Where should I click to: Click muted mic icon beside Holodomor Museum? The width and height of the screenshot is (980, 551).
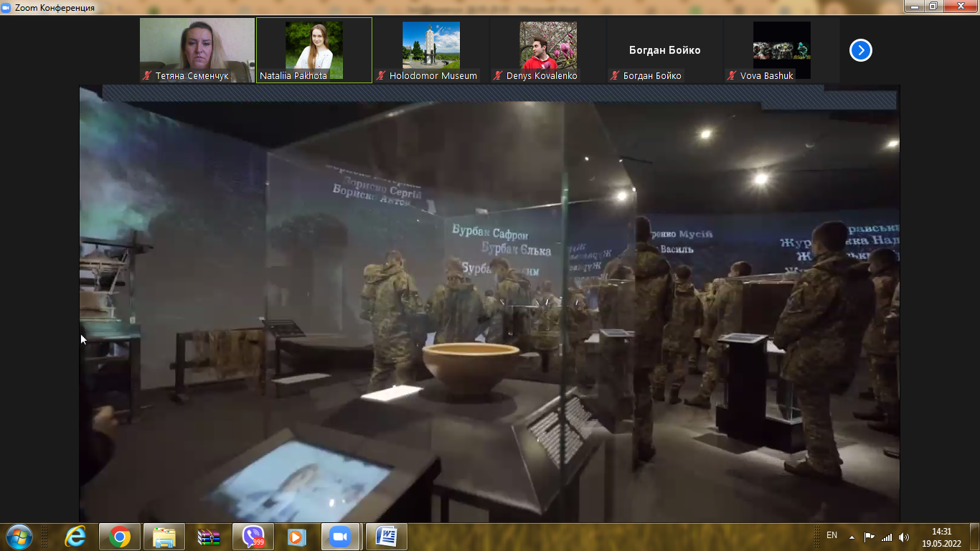382,75
